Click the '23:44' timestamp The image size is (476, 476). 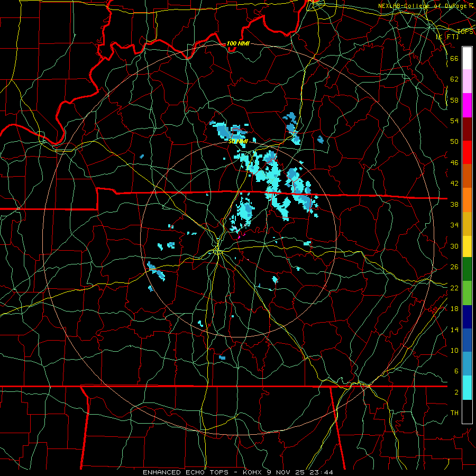click(x=322, y=472)
